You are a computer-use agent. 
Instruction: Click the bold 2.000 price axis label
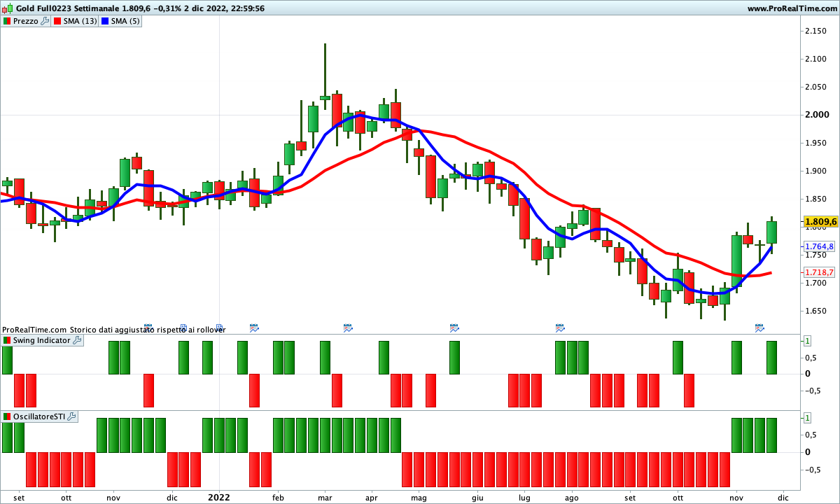pos(817,115)
